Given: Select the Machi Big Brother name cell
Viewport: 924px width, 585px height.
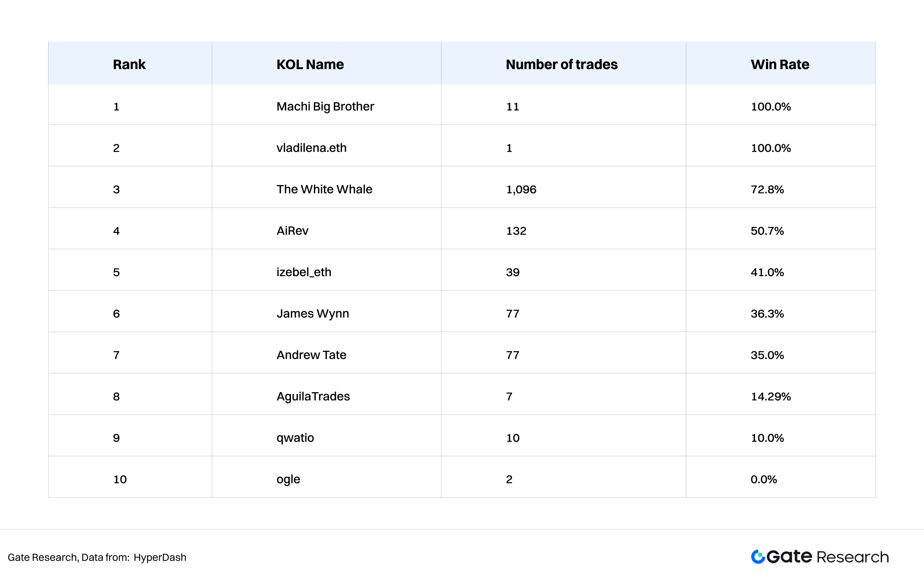Looking at the screenshot, I should [325, 107].
